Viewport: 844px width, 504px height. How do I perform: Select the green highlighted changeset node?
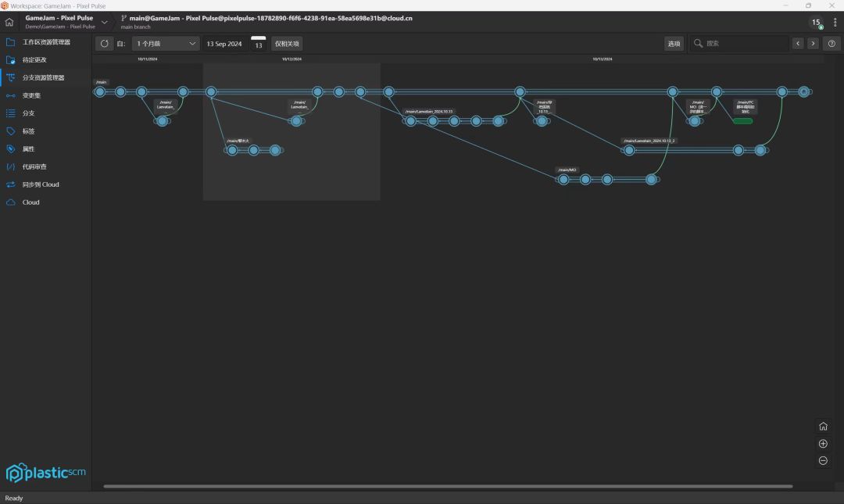pos(743,121)
